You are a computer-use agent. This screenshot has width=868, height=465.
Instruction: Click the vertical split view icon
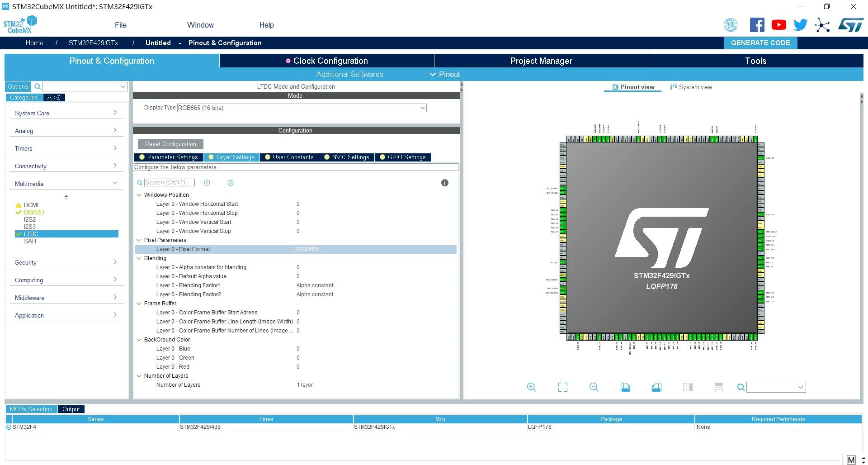click(x=688, y=387)
